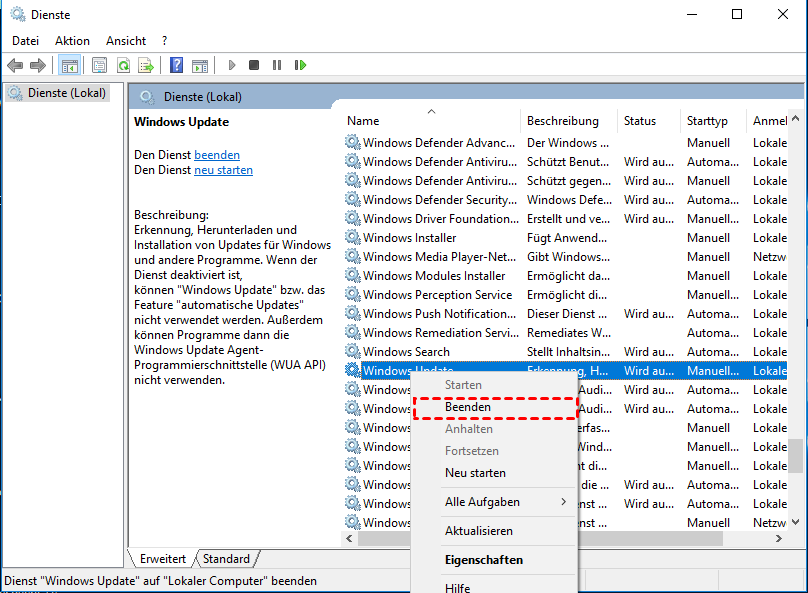Switch to the Standard tab
This screenshot has height=593, width=808.
pos(227,559)
